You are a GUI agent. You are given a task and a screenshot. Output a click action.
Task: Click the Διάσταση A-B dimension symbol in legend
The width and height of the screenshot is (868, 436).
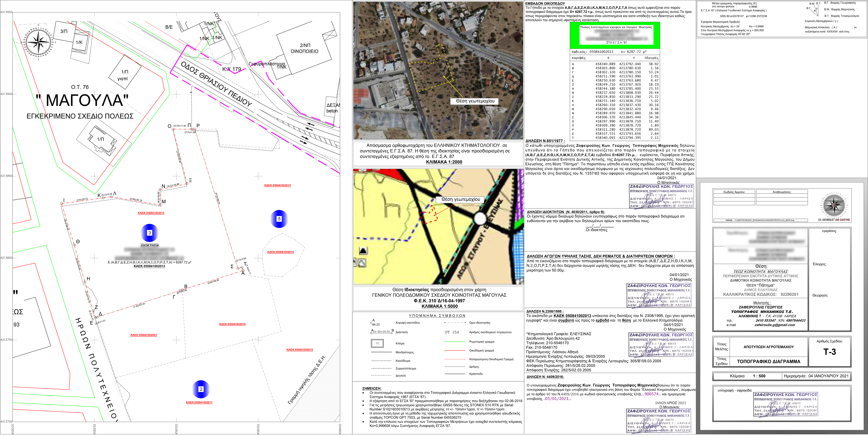click(x=382, y=332)
